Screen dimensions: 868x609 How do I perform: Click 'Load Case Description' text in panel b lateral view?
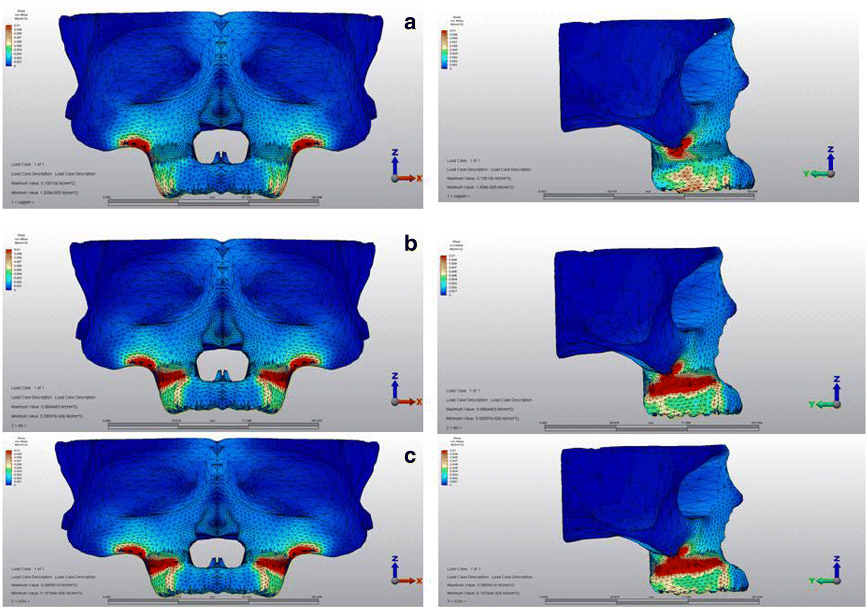[x=489, y=400]
